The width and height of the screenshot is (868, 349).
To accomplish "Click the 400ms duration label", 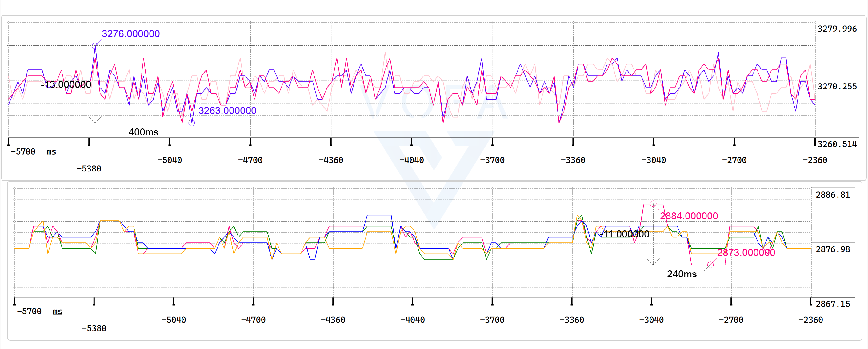I will [x=143, y=132].
